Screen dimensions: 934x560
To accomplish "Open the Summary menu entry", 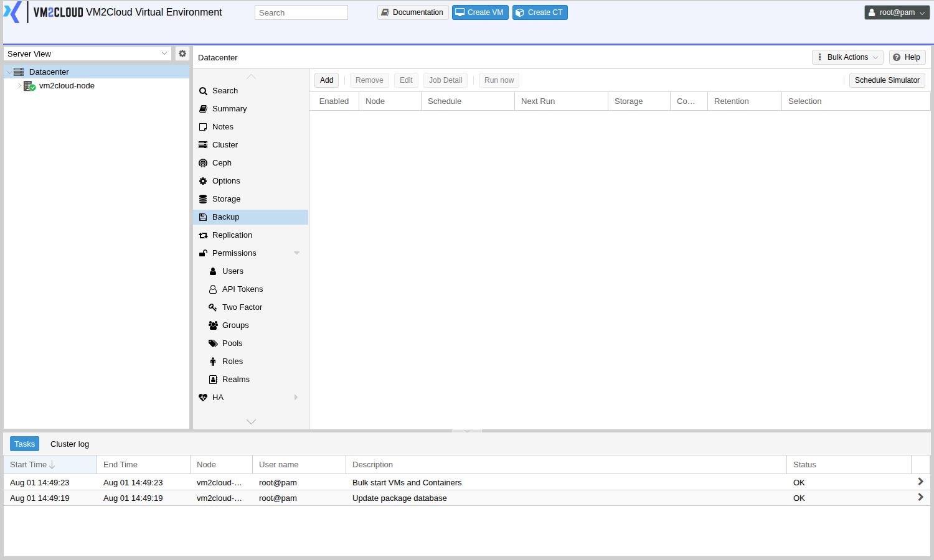I will [x=250, y=109].
